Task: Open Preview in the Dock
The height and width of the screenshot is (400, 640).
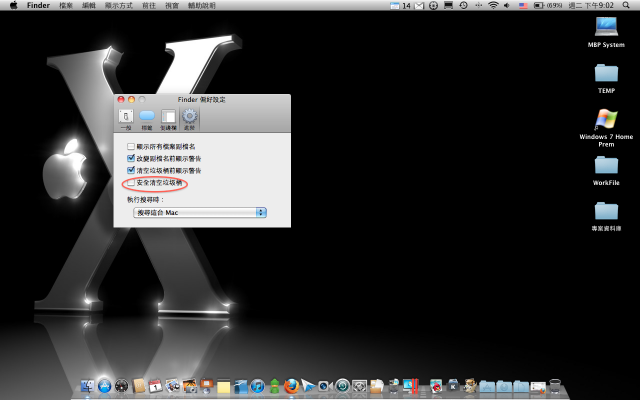Action: (173, 386)
